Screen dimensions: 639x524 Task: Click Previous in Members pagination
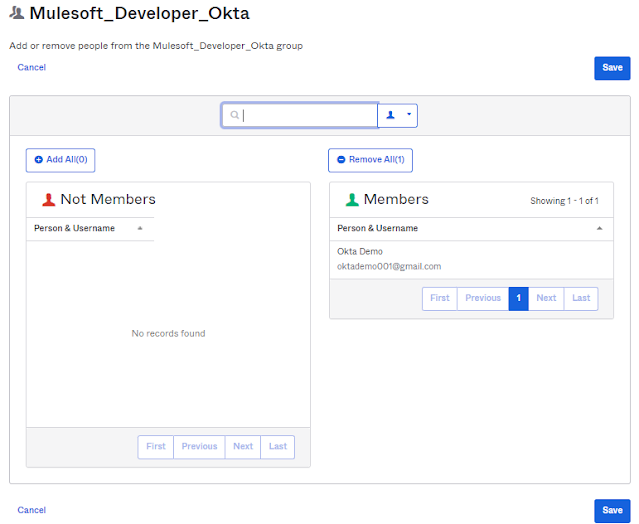pyautogui.click(x=483, y=299)
